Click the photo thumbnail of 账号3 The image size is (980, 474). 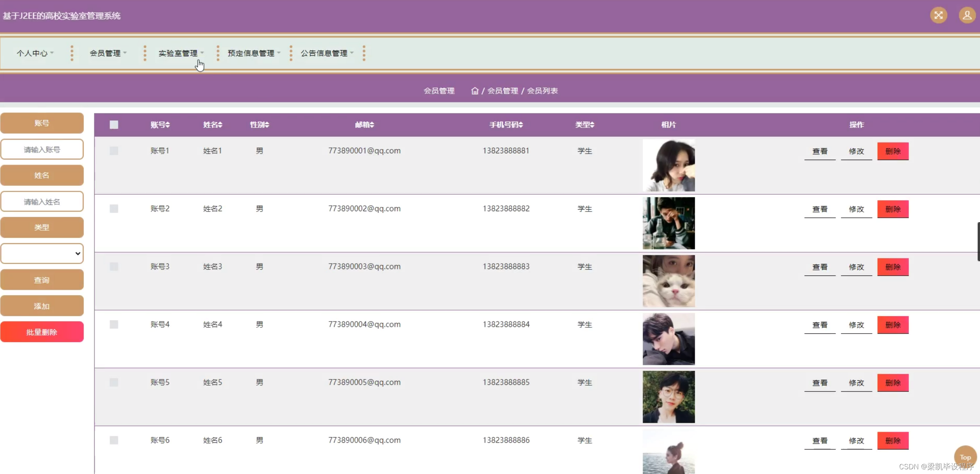pyautogui.click(x=669, y=281)
